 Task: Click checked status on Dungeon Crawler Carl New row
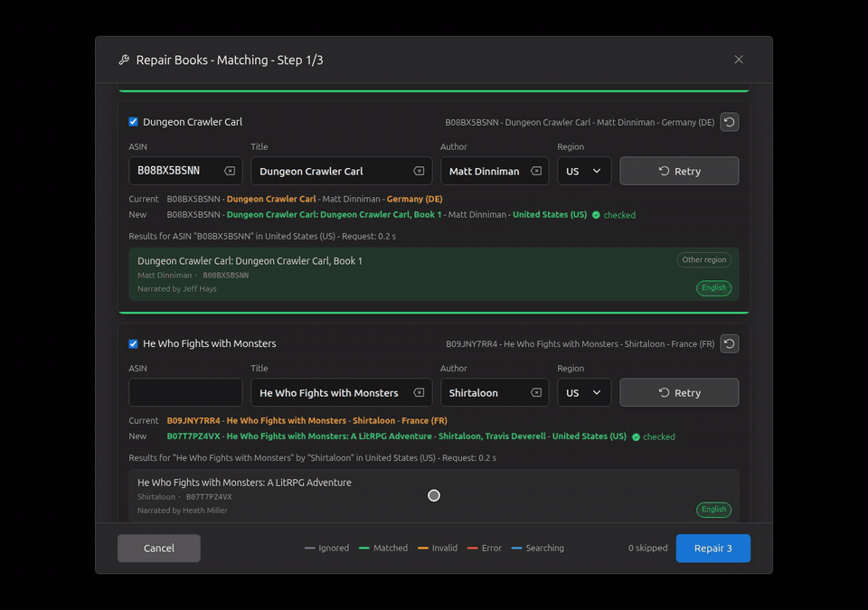tap(614, 215)
